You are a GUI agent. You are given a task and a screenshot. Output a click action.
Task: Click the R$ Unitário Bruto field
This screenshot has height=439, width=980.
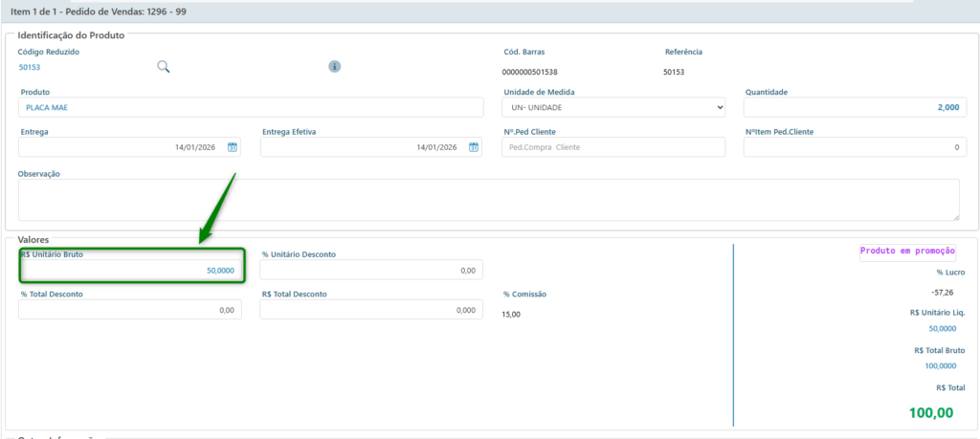point(132,271)
